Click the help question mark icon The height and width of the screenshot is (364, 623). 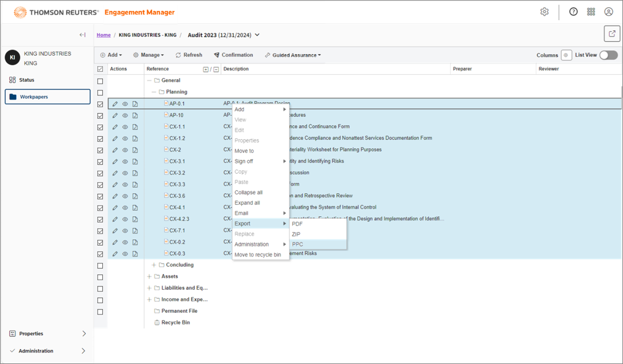(x=573, y=12)
